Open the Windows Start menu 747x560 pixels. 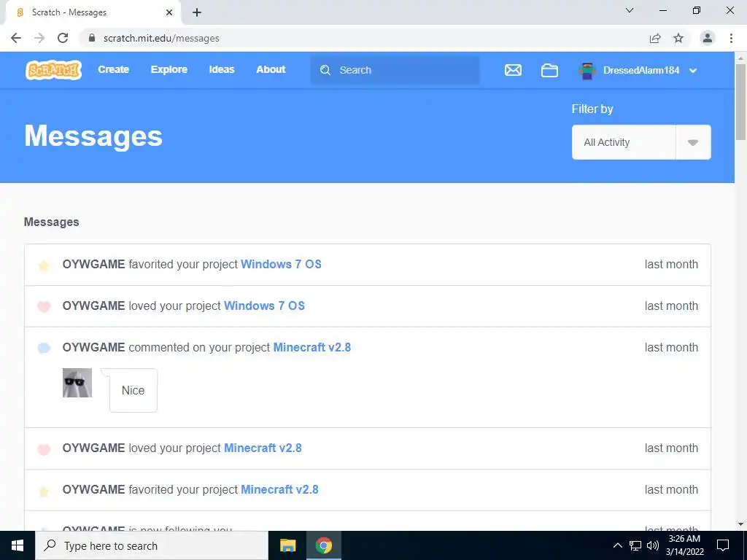18,545
